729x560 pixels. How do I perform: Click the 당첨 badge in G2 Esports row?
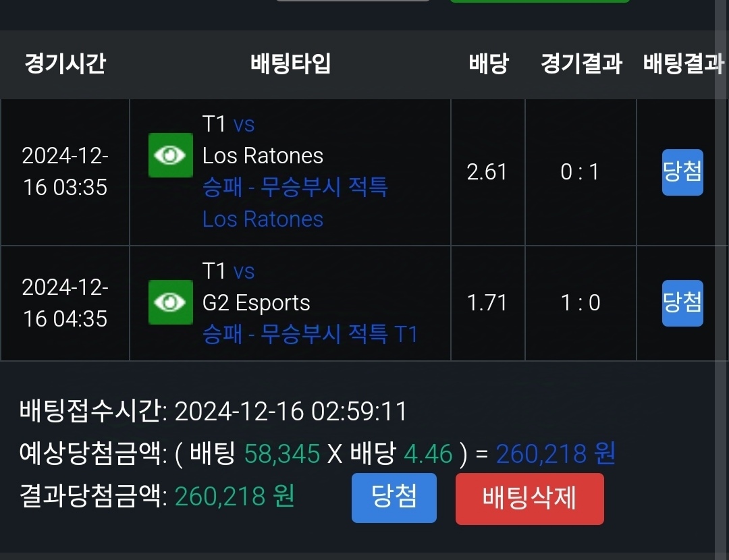tap(682, 303)
